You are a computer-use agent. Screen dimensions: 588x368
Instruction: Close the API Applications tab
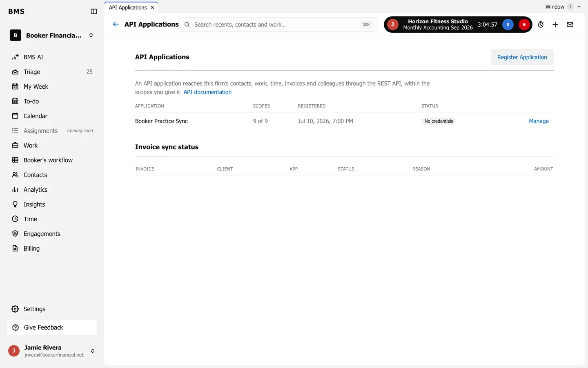tap(152, 7)
